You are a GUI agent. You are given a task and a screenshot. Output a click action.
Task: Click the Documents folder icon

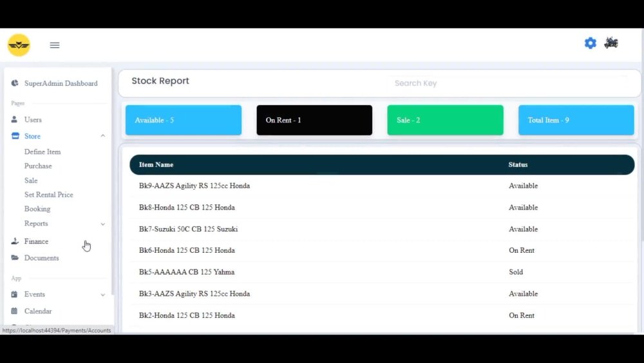click(x=15, y=257)
